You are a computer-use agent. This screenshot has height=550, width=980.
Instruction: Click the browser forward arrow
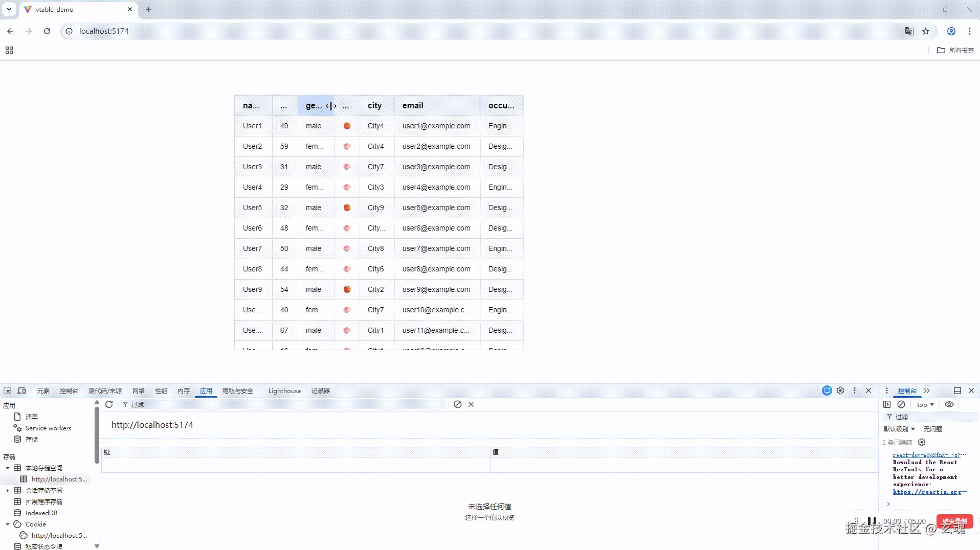29,31
